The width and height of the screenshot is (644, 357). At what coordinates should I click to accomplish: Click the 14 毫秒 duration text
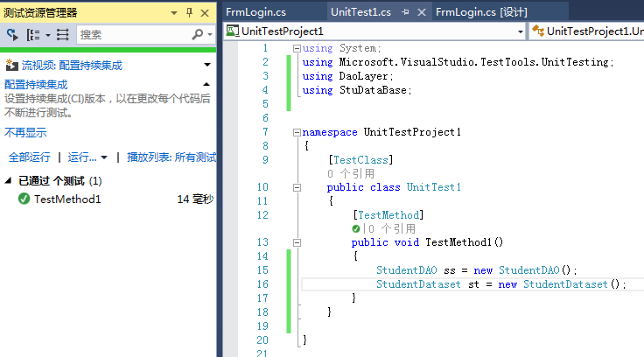195,199
